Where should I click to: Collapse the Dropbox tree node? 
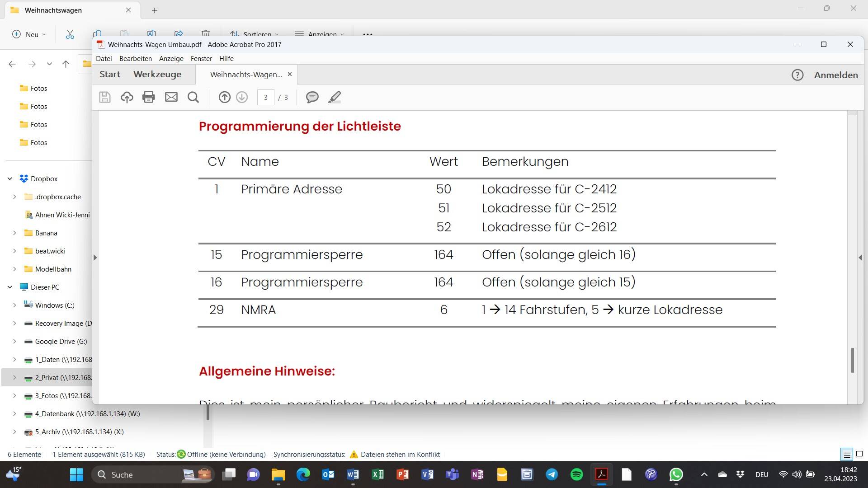tap(10, 179)
